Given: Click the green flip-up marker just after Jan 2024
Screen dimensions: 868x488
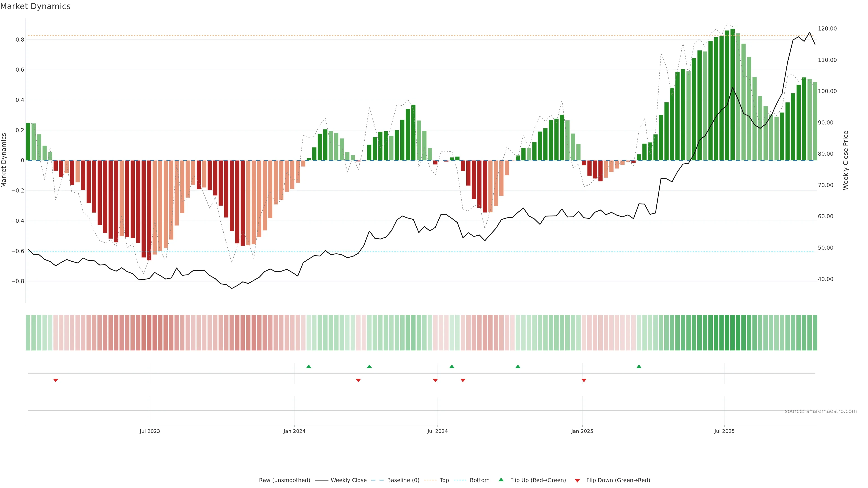Looking at the screenshot, I should point(309,366).
